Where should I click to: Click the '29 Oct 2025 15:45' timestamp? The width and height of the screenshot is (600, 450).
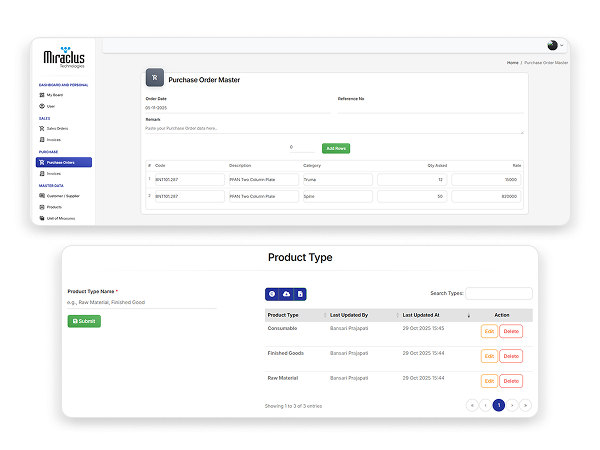point(423,328)
